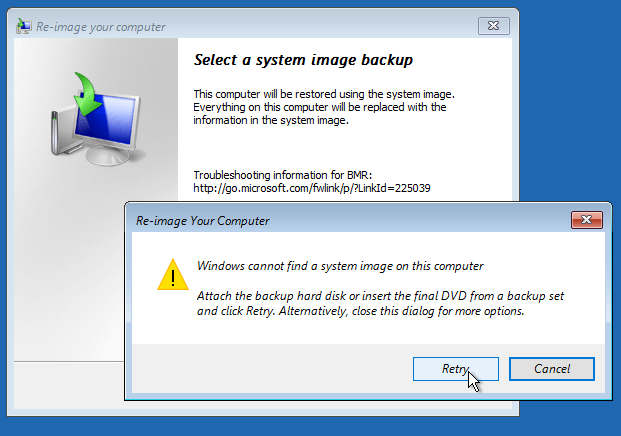This screenshot has height=436, width=621.
Task: Click the yellow warning triangle icon
Action: (x=173, y=275)
